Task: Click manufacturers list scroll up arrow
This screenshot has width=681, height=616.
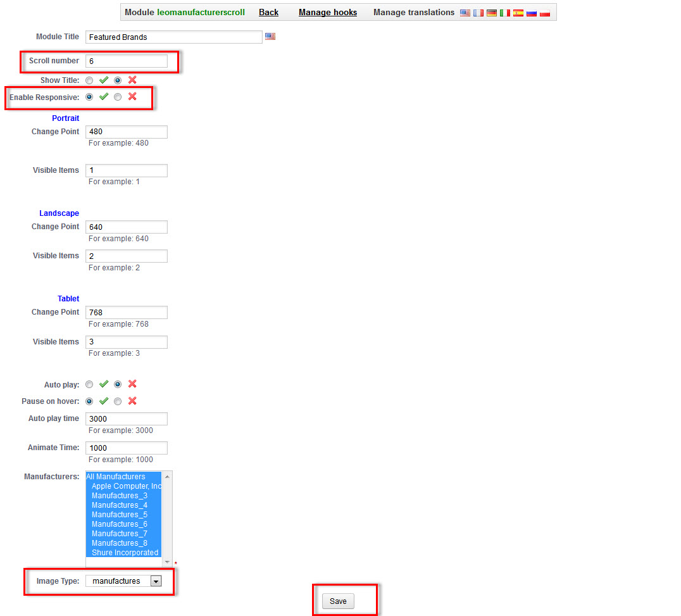Action: (167, 477)
